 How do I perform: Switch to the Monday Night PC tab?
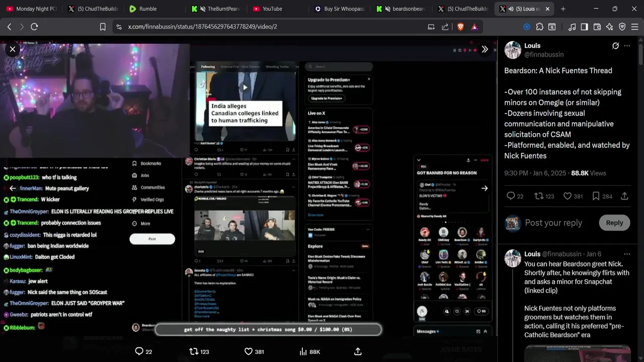[x=31, y=9]
